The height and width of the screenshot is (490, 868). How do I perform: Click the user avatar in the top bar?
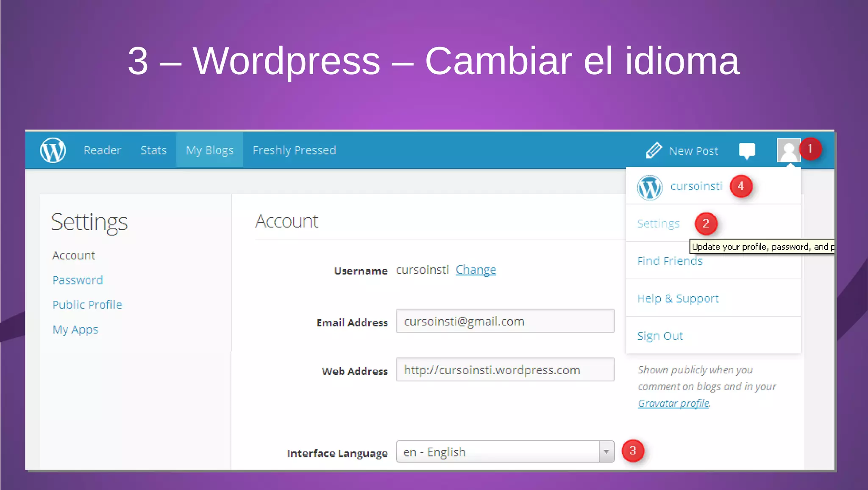[789, 150]
